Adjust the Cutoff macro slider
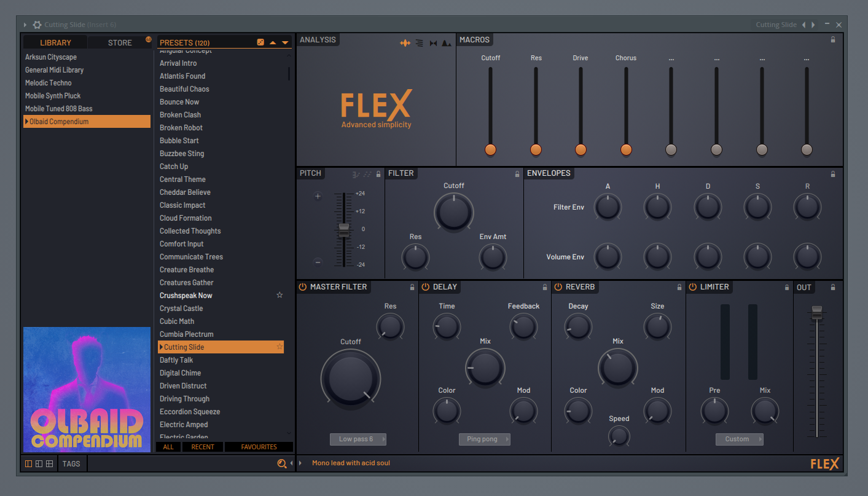Viewport: 868px width, 496px height. pos(490,149)
